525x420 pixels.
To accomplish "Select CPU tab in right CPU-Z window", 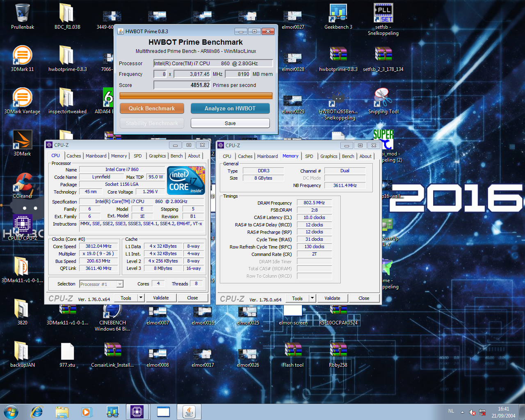I will point(227,156).
